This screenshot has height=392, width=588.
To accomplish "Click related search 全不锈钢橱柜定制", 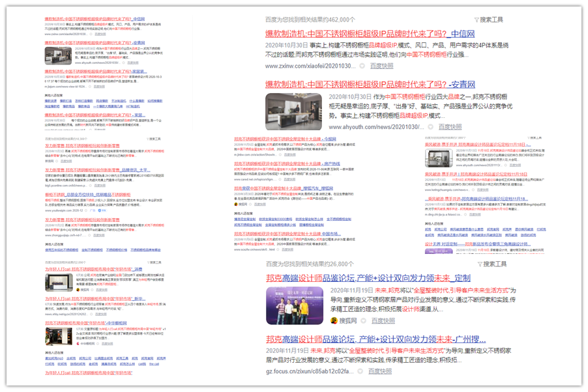I will 338,219.
